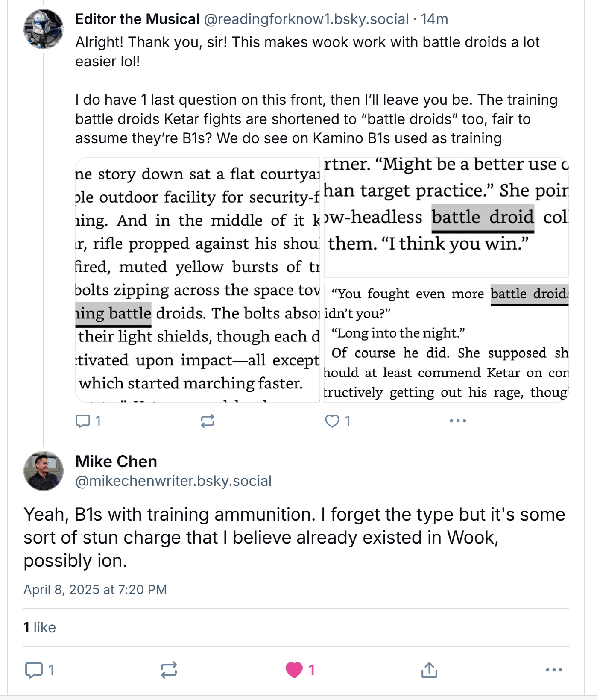Open the "Might be a better use" excerpt image

click(446, 217)
